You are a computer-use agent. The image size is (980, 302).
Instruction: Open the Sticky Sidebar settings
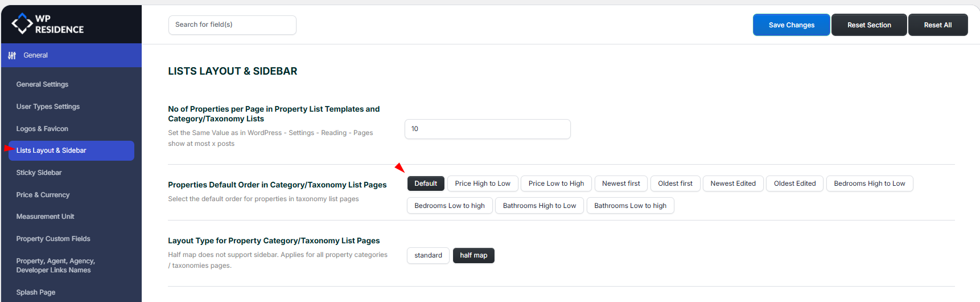[x=39, y=173]
